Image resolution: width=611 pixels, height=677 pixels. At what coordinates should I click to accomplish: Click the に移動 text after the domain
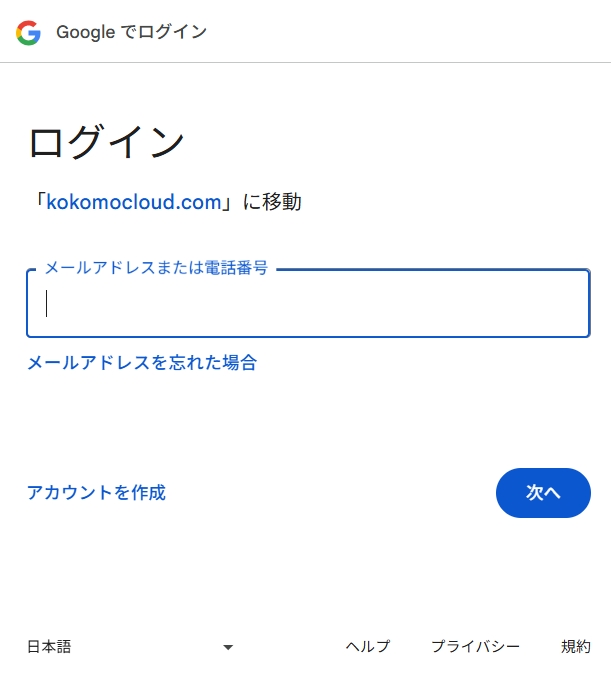coord(272,202)
